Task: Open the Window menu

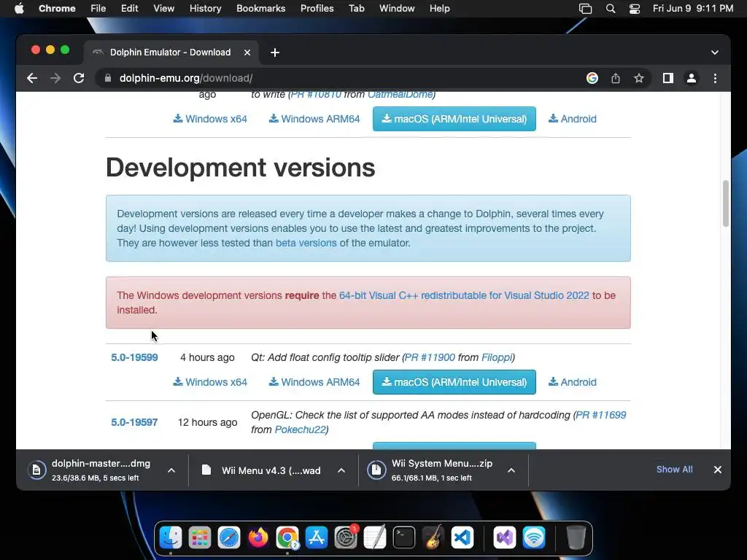Action: point(397,9)
